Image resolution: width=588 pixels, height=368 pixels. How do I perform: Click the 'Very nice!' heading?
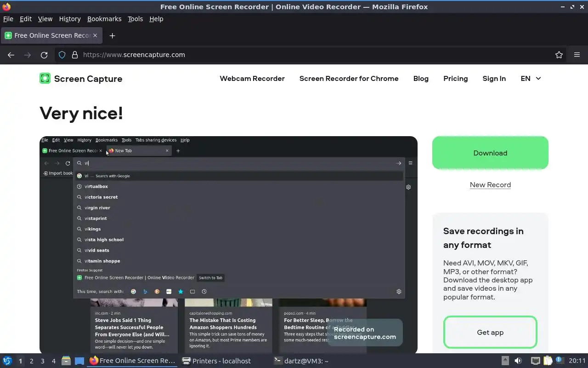(x=81, y=113)
